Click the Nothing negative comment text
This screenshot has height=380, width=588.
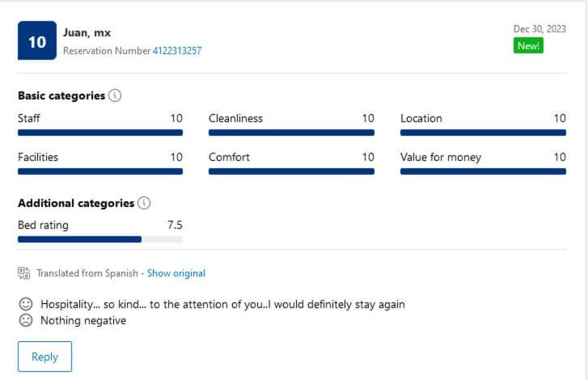click(83, 321)
